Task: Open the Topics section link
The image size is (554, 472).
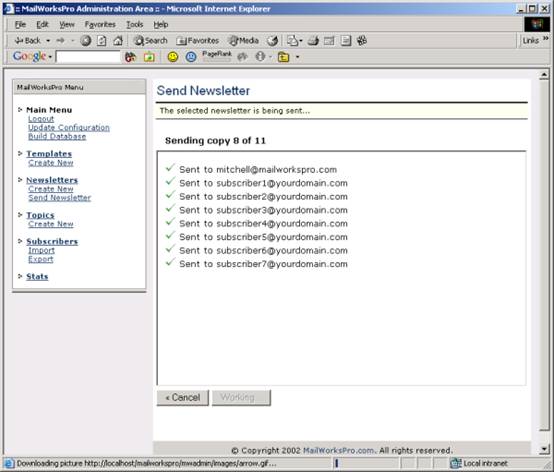Action: coord(40,215)
